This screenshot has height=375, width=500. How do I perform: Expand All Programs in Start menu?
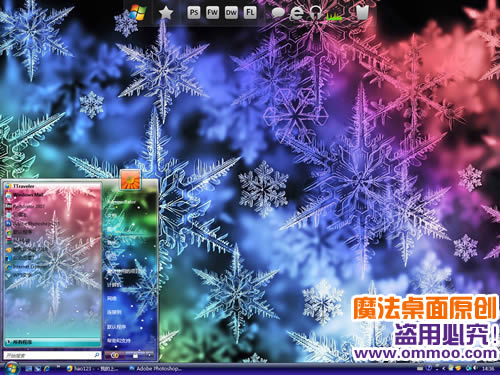click(53, 342)
